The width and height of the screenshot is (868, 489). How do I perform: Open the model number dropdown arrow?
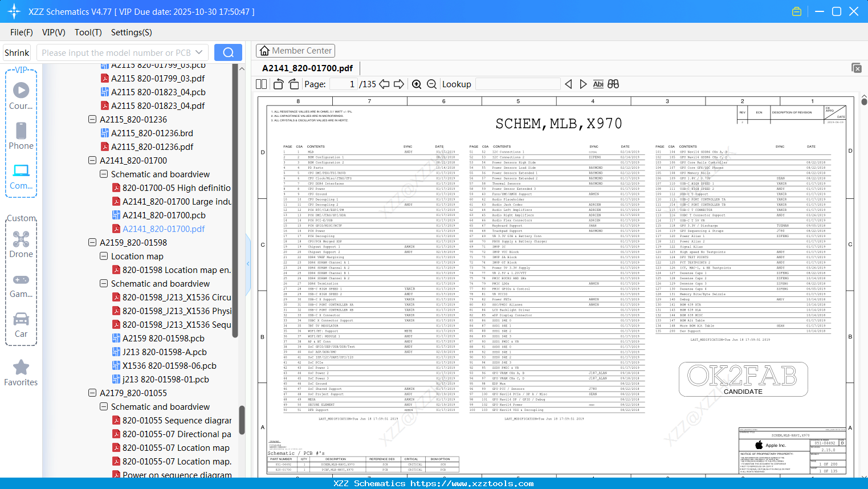(x=199, y=52)
